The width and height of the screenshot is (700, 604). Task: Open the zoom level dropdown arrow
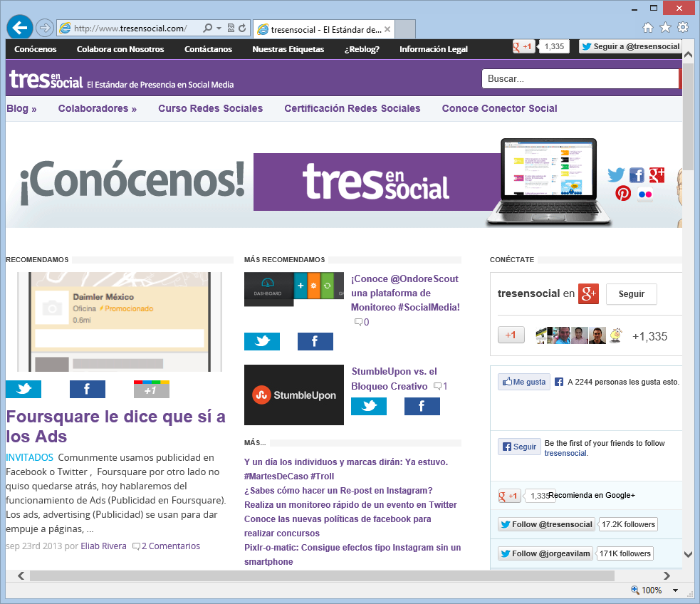676,590
